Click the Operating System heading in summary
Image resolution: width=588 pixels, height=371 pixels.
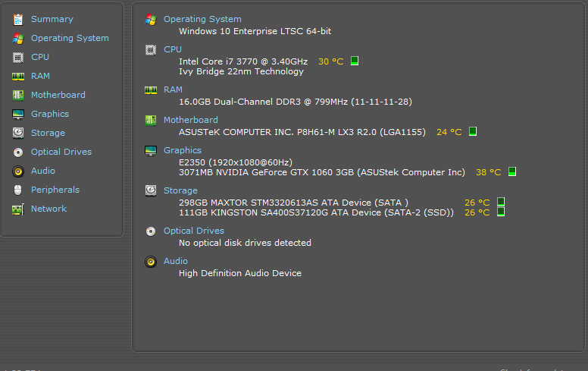tap(202, 19)
